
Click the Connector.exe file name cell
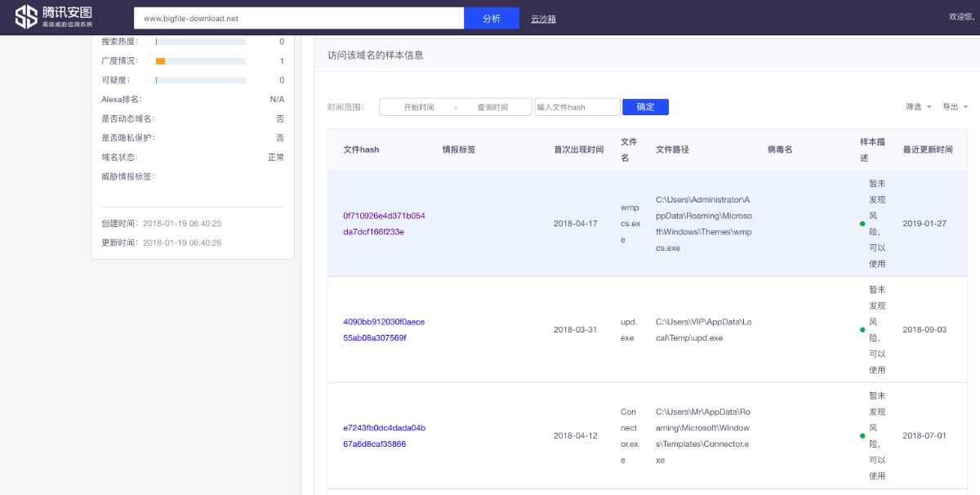629,436
